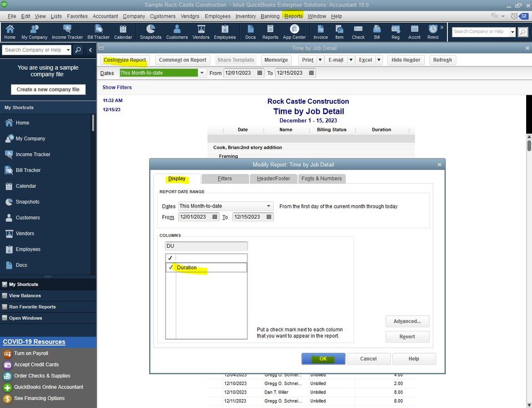Open the Banking menu
Viewport: 532px width, 408px height.
(270, 16)
